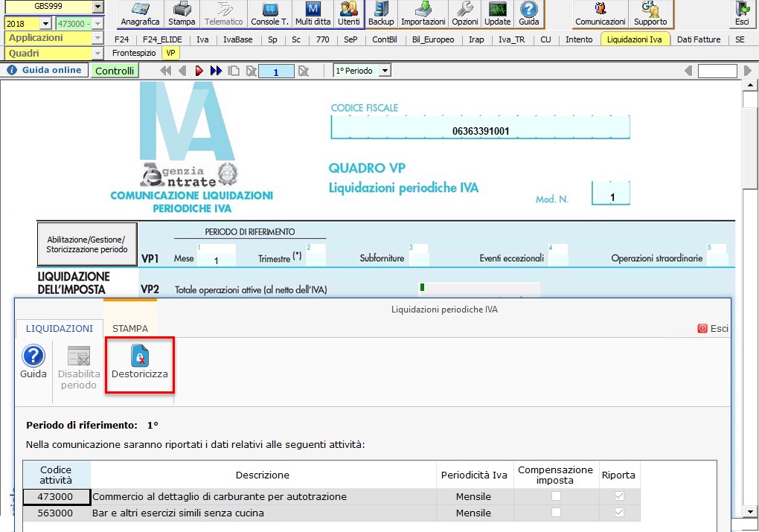This screenshot has height=532, width=759.
Task: Click the delete module icon left of page number
Action: [x=251, y=71]
